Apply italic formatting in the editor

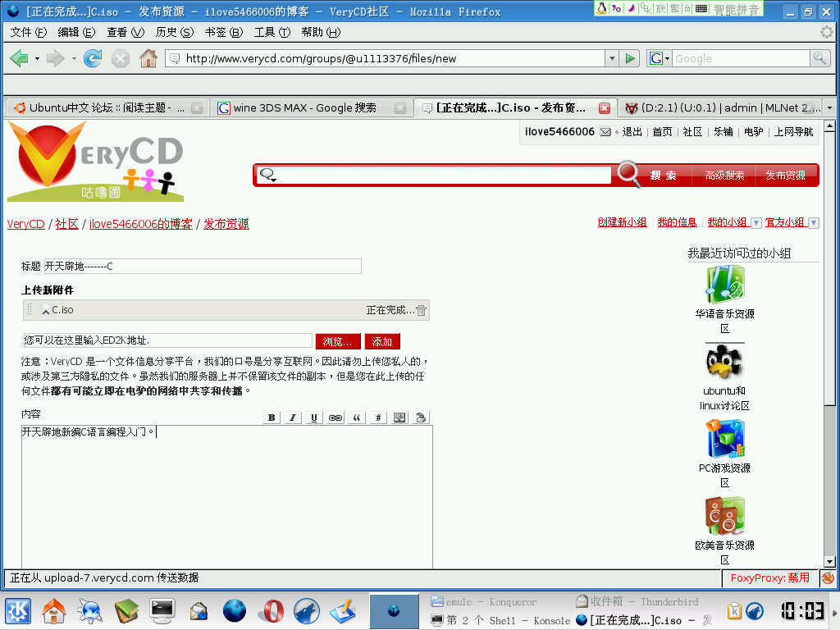(x=293, y=418)
